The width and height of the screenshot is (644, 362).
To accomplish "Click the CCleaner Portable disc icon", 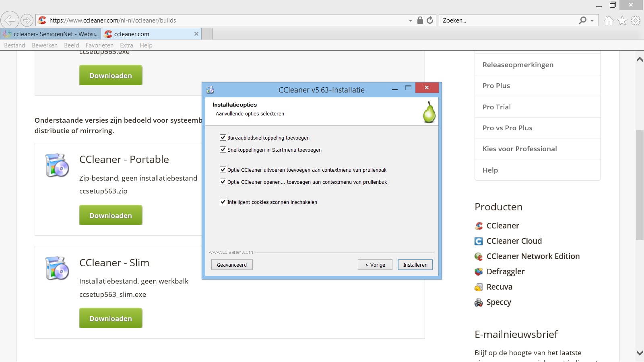I will coord(57,165).
